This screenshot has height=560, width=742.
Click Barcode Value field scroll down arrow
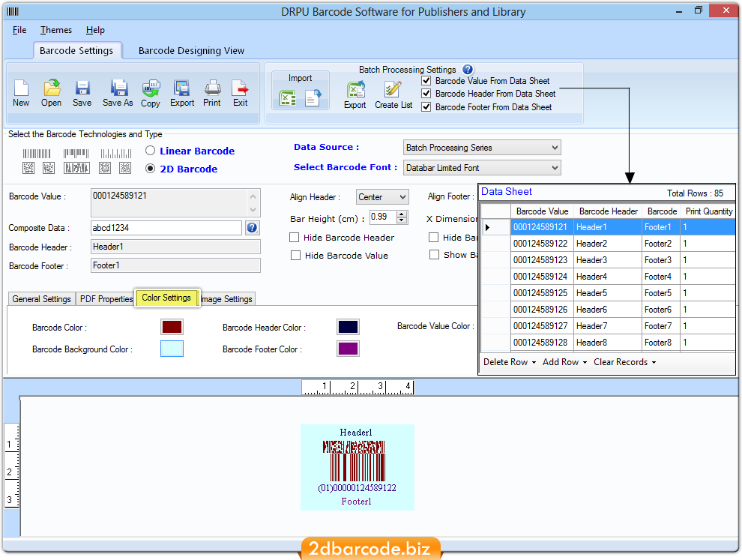click(253, 210)
